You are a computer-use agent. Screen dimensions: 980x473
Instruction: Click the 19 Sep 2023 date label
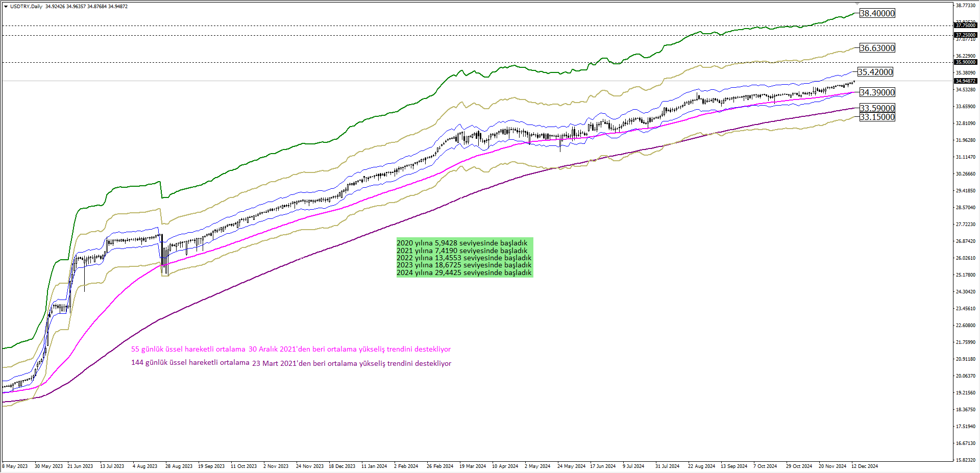click(211, 466)
